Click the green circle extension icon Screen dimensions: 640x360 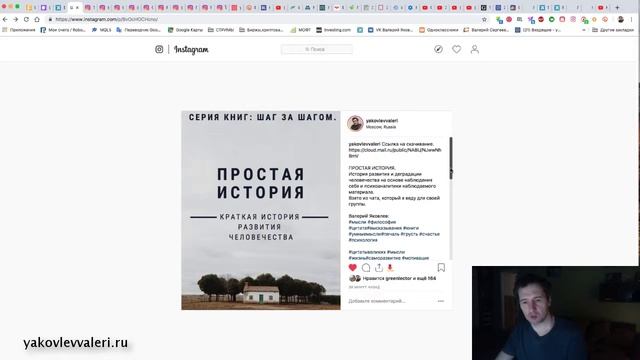pos(551,19)
